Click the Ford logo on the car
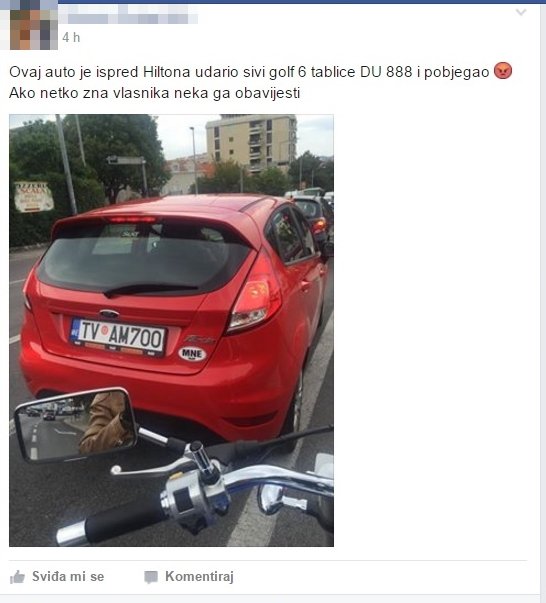The height and width of the screenshot is (603, 546). pos(109,313)
